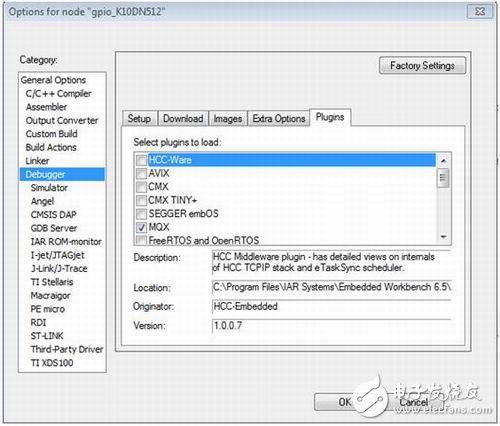Click the plugin list scroll-down arrow
This screenshot has width=500, height=426.
pos(443,237)
